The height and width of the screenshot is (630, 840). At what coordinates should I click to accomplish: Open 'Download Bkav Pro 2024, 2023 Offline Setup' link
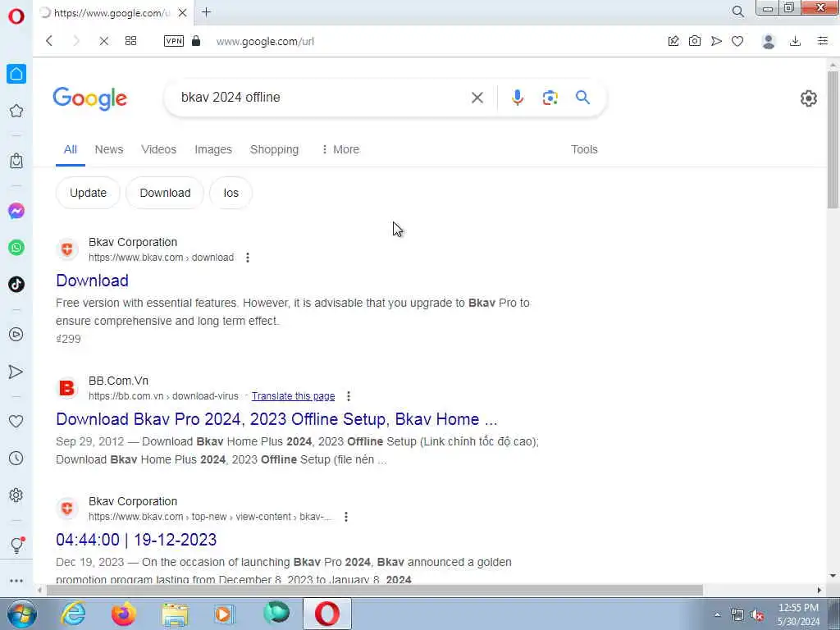tap(276, 419)
